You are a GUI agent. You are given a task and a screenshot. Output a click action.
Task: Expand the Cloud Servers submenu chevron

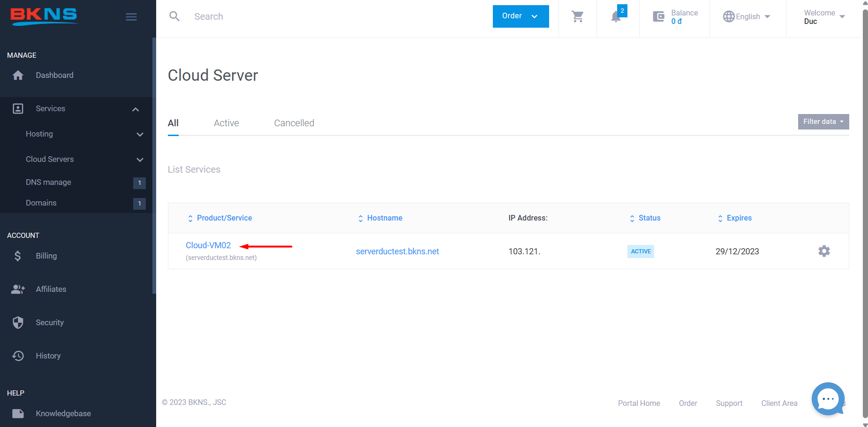[x=140, y=160]
